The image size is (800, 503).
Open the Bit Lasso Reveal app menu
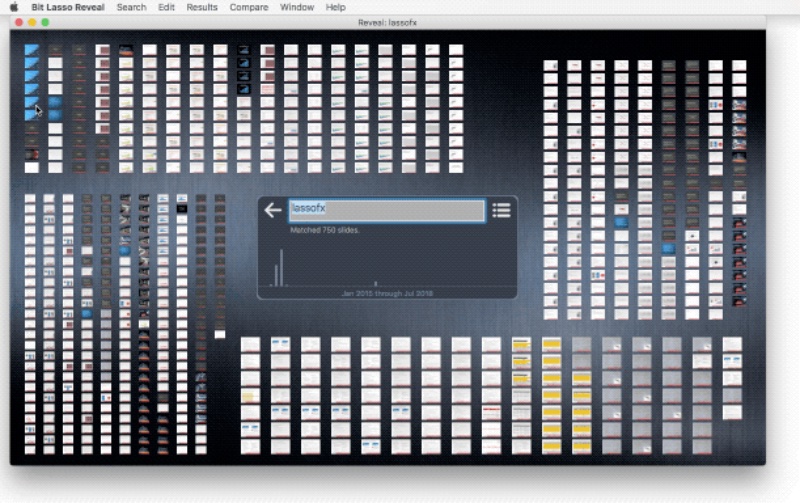(x=68, y=7)
